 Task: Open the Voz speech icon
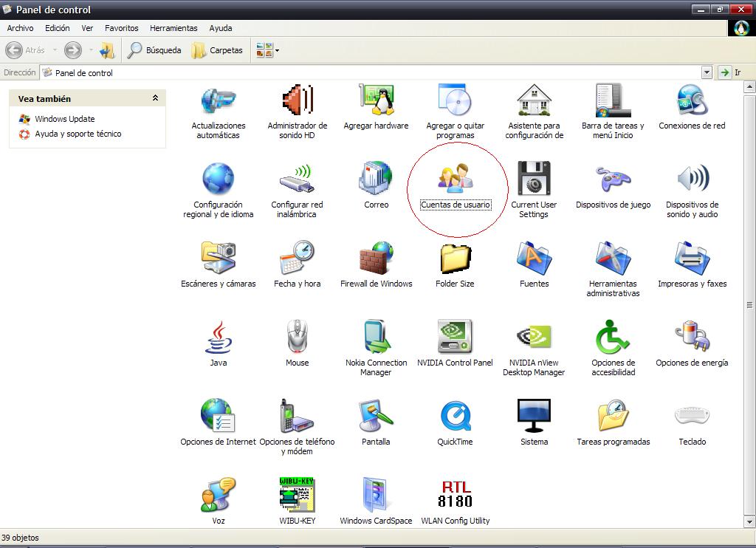tap(219, 494)
